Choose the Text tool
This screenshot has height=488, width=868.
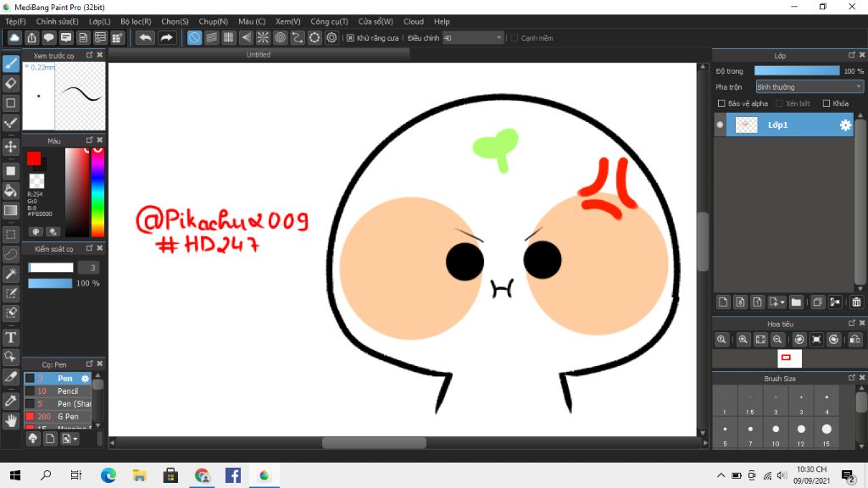coord(10,337)
